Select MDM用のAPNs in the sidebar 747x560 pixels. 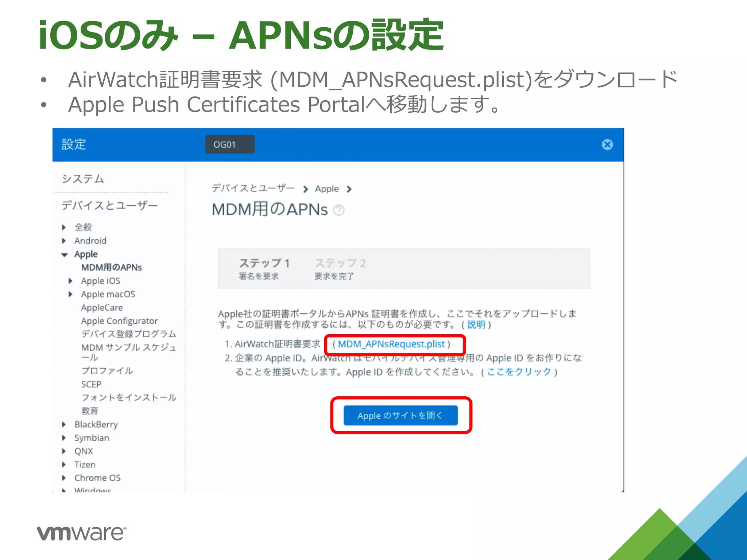click(111, 268)
